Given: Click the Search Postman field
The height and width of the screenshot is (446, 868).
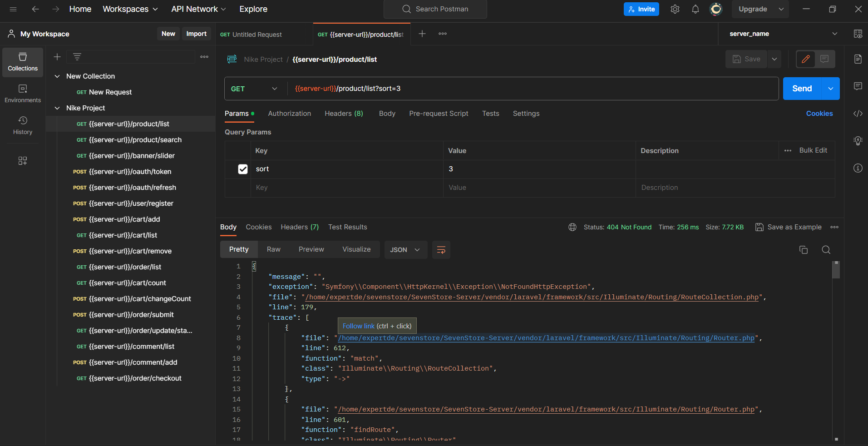Looking at the screenshot, I should pyautogui.click(x=435, y=9).
